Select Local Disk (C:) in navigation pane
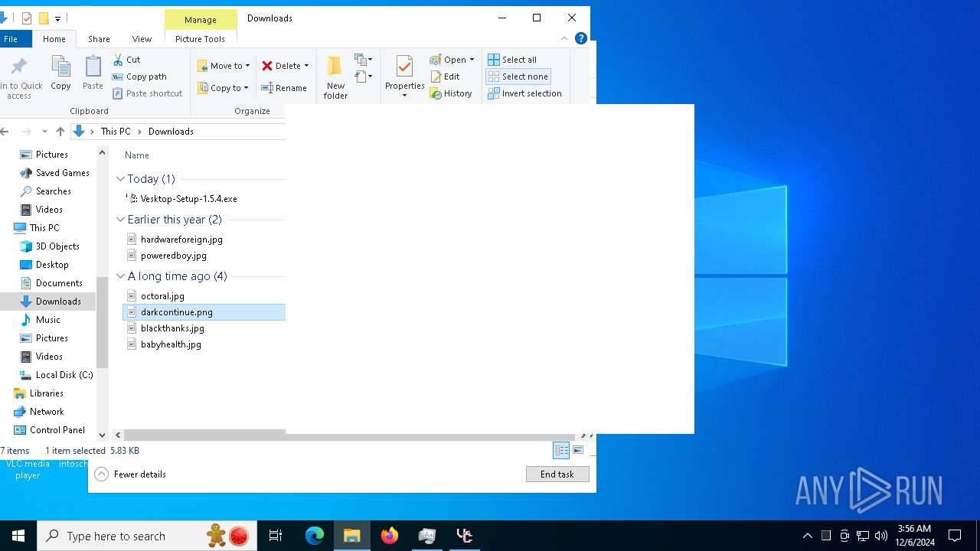 (64, 375)
